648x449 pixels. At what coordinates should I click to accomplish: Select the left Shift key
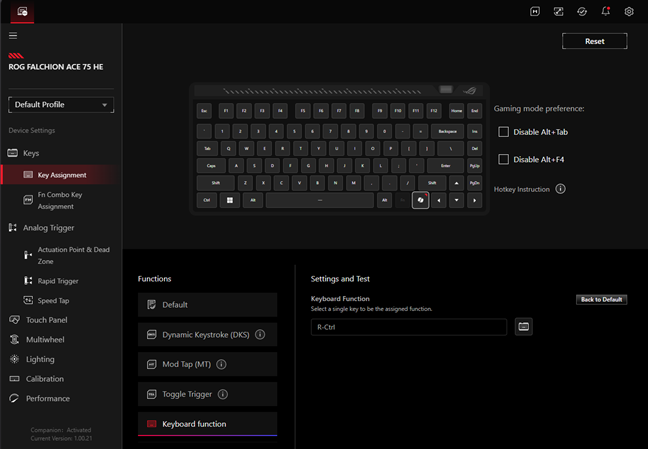pyautogui.click(x=216, y=183)
